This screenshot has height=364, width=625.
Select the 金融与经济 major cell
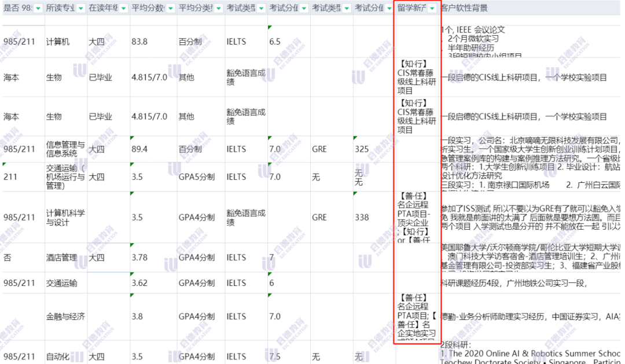tap(66, 317)
